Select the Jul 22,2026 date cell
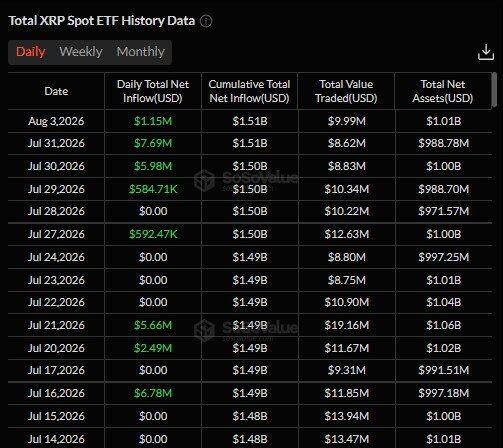Screen dimensions: 503x448 pos(56,302)
